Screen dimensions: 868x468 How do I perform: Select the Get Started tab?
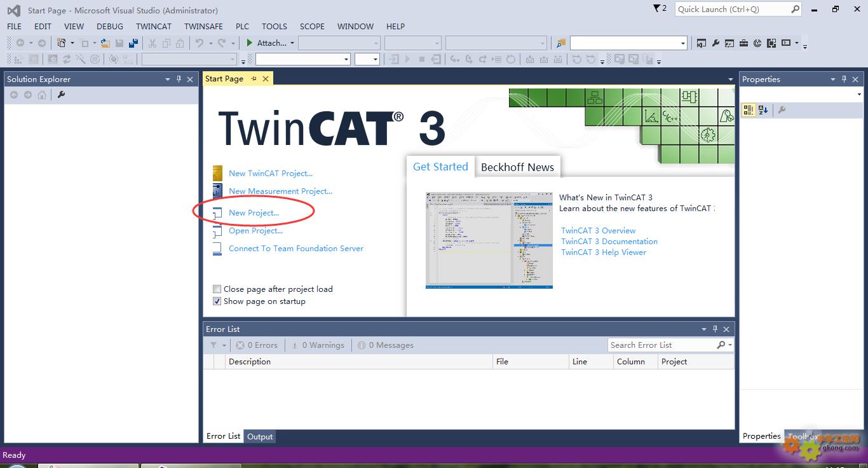pos(440,167)
